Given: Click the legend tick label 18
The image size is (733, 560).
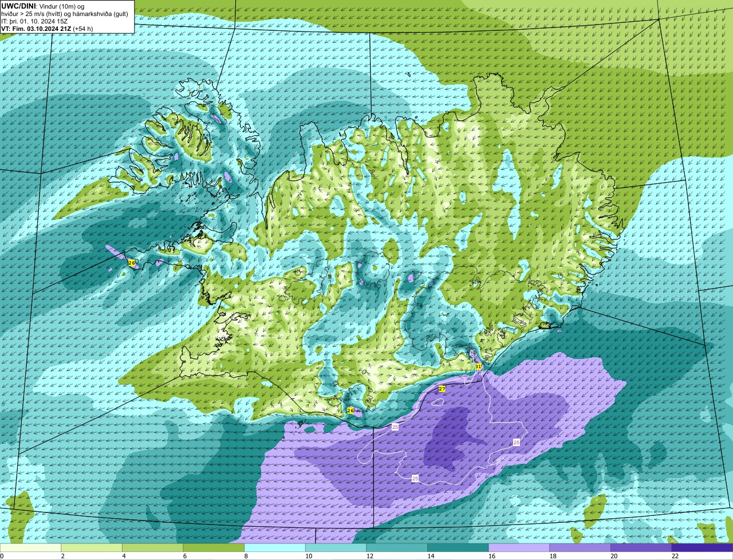Looking at the screenshot, I should pyautogui.click(x=553, y=556).
